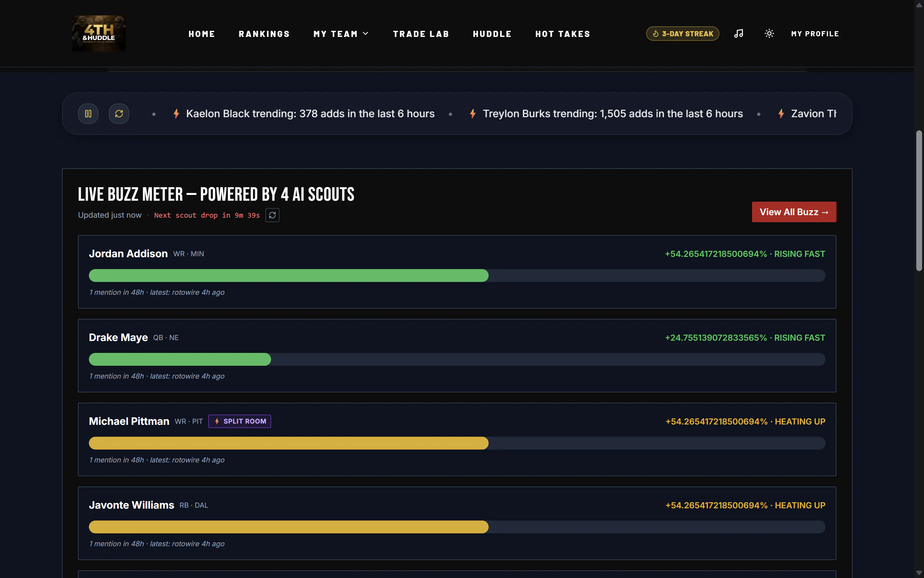Click the 'Updated just now' text
This screenshot has width=924, height=578.
110,215
